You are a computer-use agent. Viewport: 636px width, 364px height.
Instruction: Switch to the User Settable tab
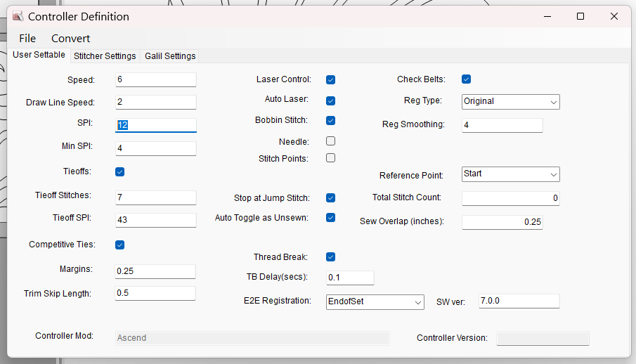[x=39, y=55]
